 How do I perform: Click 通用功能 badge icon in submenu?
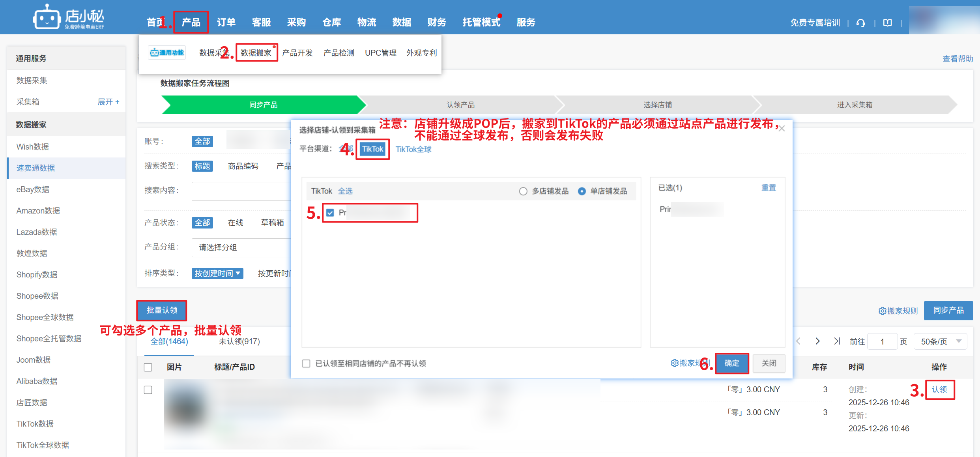[x=167, y=52]
